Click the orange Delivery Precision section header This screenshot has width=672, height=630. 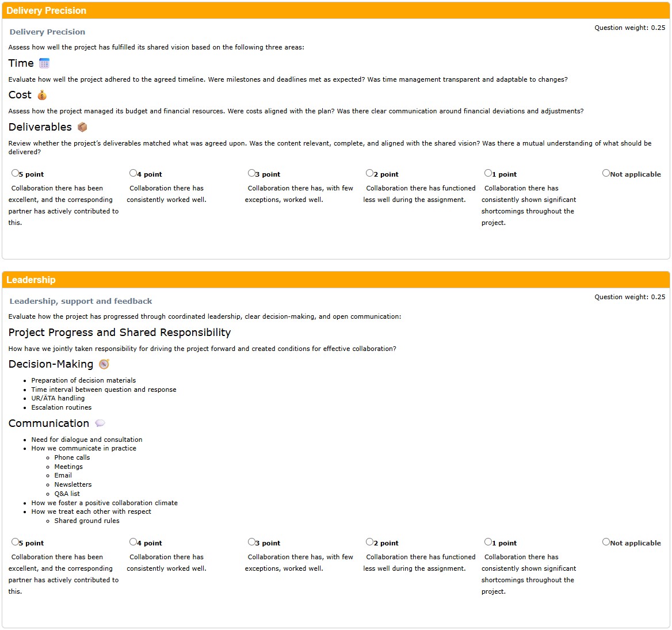(336, 10)
